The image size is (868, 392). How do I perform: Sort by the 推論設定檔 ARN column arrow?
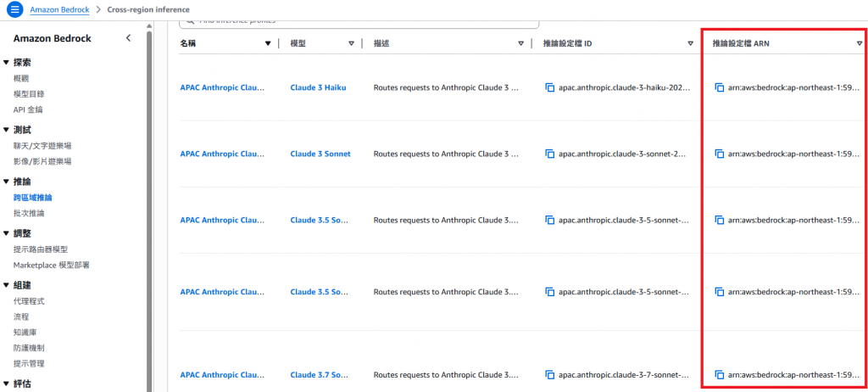(860, 44)
